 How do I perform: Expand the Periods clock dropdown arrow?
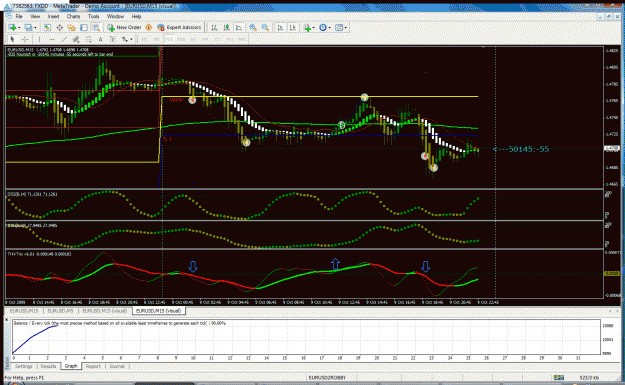(330, 28)
